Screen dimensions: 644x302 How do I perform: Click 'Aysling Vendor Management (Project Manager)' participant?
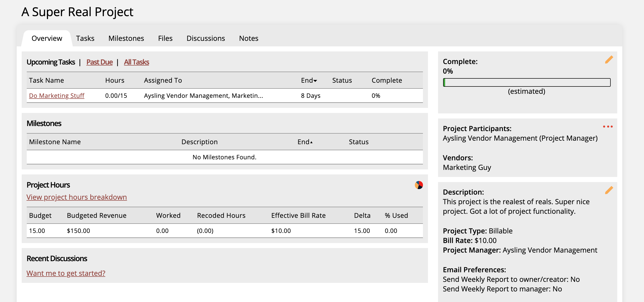tap(520, 138)
